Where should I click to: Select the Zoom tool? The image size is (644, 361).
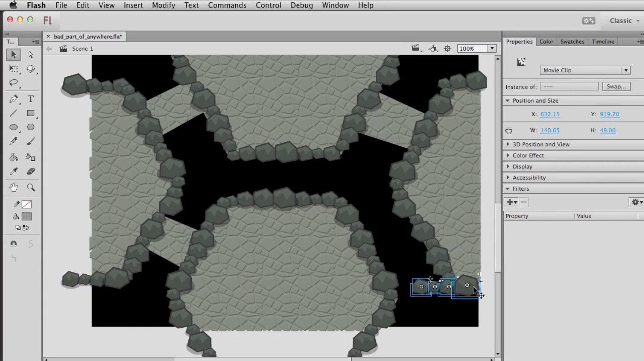tap(31, 188)
